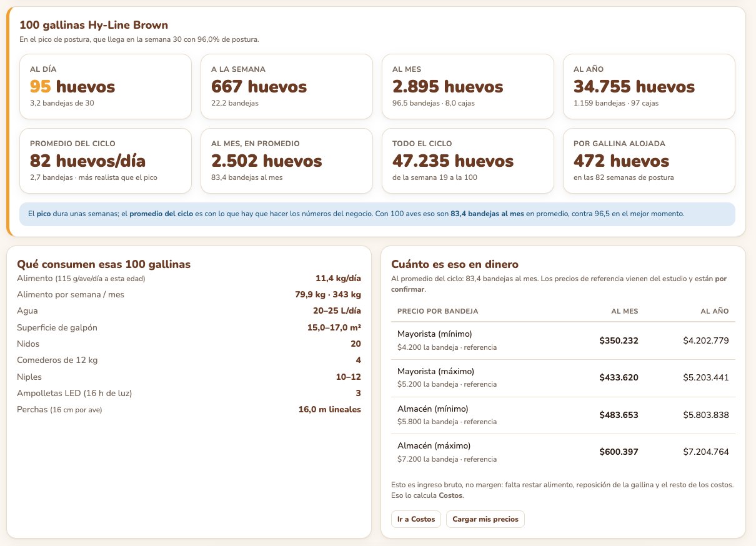Click the 'POR GALLINA ALOJADA' 472 huevos card
Viewport: 756px width, 546px height.
[649, 161]
